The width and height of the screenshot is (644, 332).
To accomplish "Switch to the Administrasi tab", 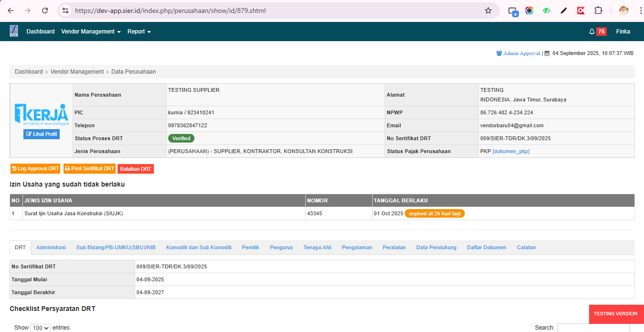I will (51, 247).
